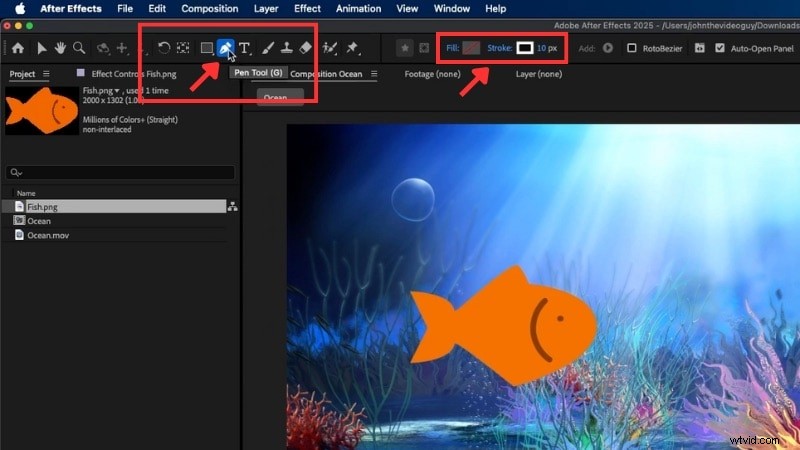Select the Zoom magnifier tool
Screen dimensions: 800x450
tap(79, 48)
